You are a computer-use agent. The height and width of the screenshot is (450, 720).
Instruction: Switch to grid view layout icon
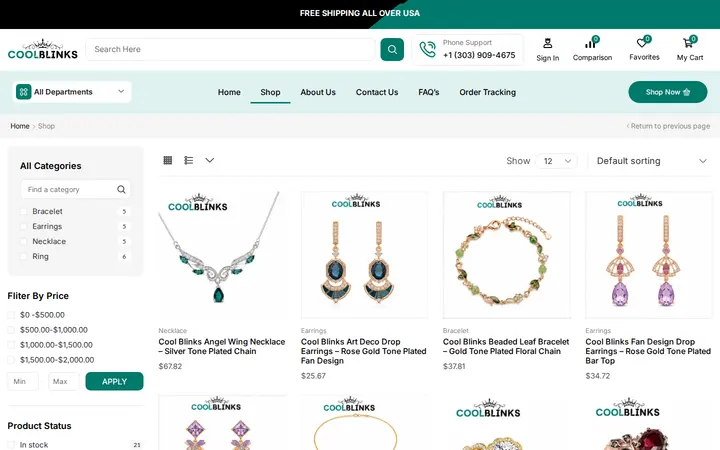pos(168,160)
